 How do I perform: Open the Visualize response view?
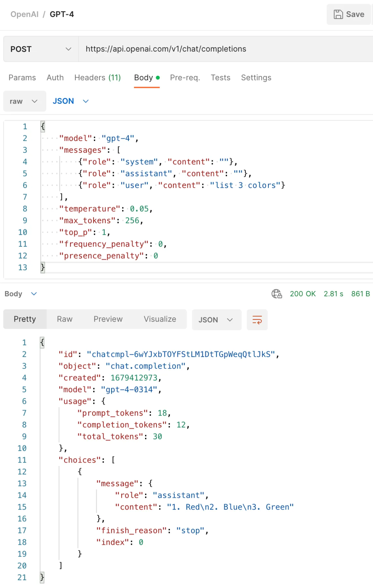coord(160,319)
